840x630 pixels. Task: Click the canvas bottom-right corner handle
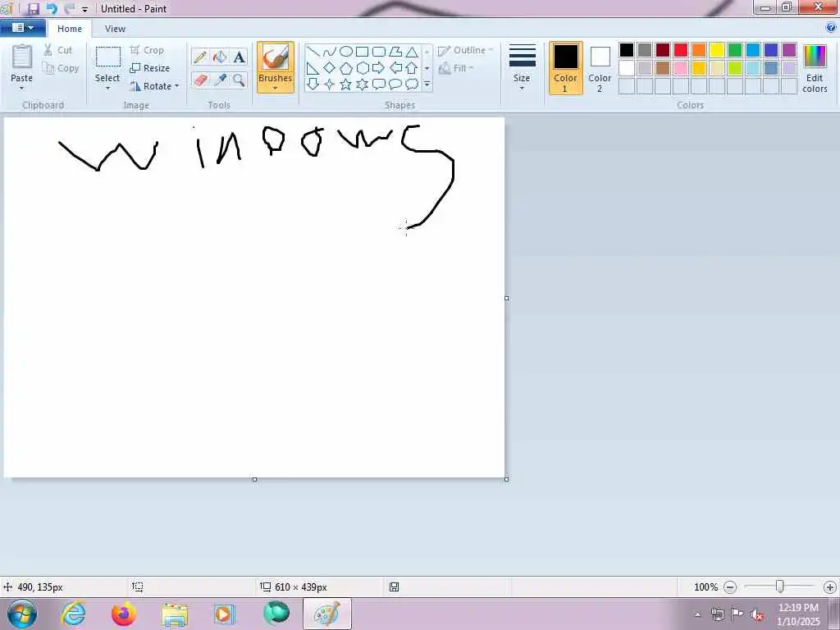(506, 479)
